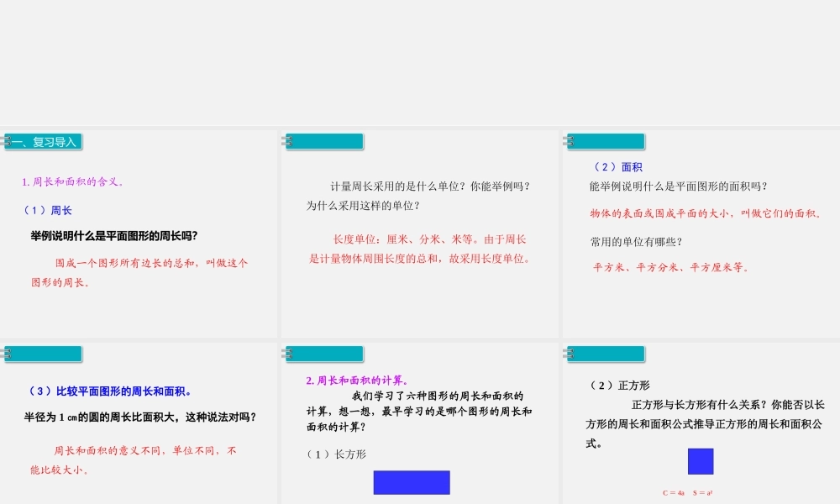The image size is (840, 504).
Task: Click the blank teal banner on the second slide
Action: coord(323,141)
